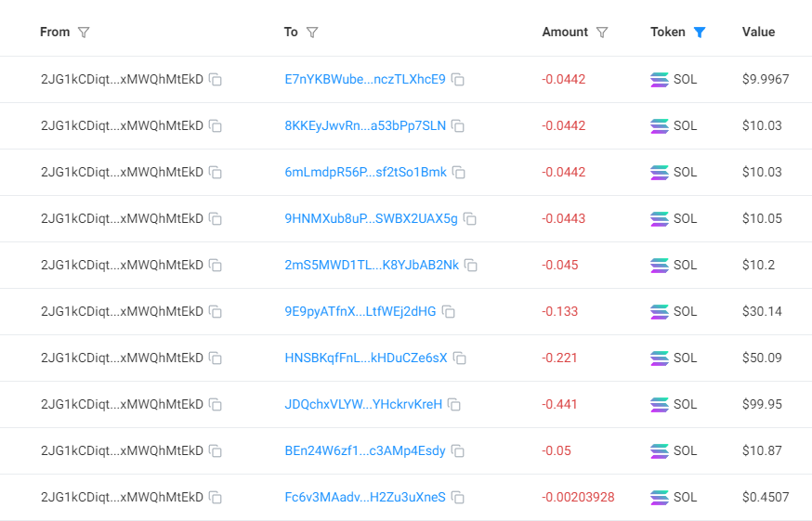Open the active Token column filter
The height and width of the screenshot is (521, 812).
(x=699, y=33)
